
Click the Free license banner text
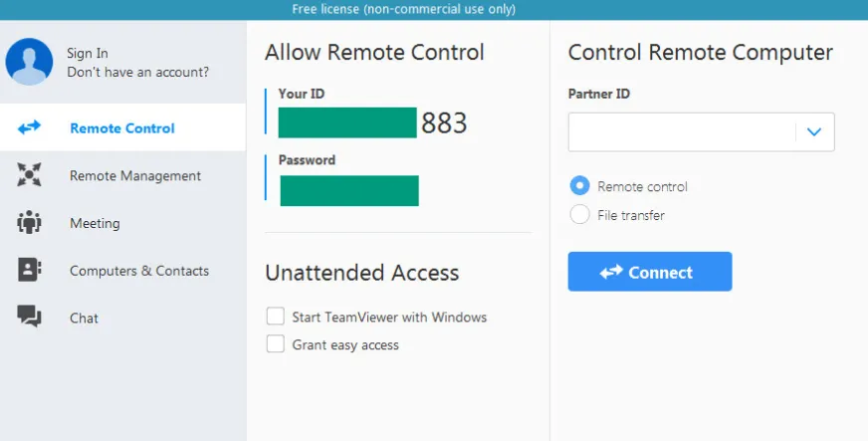point(403,9)
